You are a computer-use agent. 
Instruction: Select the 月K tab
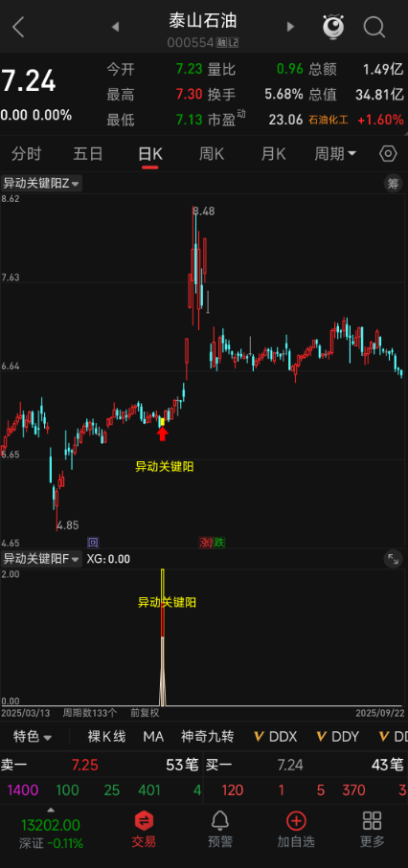pyautogui.click(x=273, y=153)
